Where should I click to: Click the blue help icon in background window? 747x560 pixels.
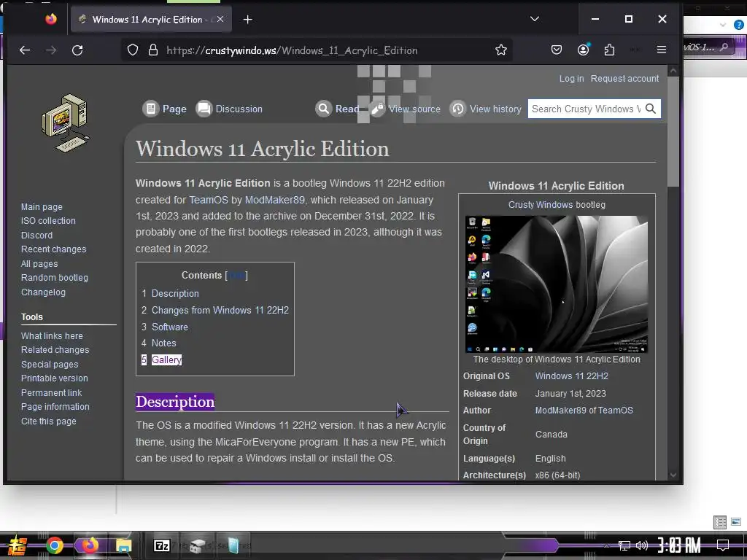pyautogui.click(x=738, y=24)
